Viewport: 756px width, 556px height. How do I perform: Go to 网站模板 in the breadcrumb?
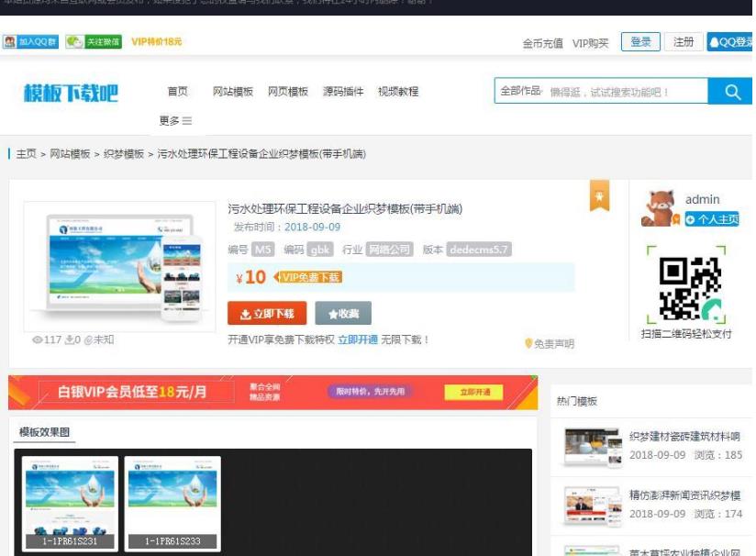pos(70,154)
